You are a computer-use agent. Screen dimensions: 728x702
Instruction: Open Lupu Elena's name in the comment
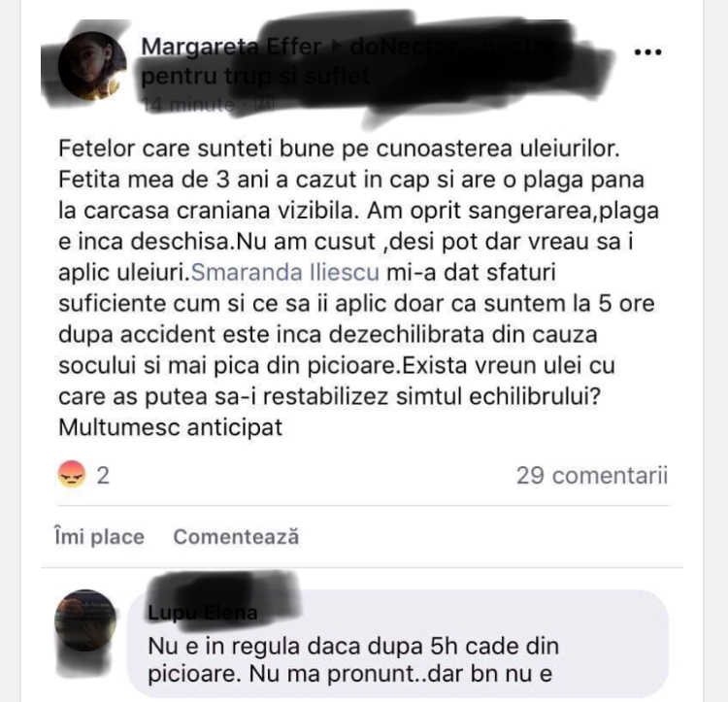tap(203, 613)
